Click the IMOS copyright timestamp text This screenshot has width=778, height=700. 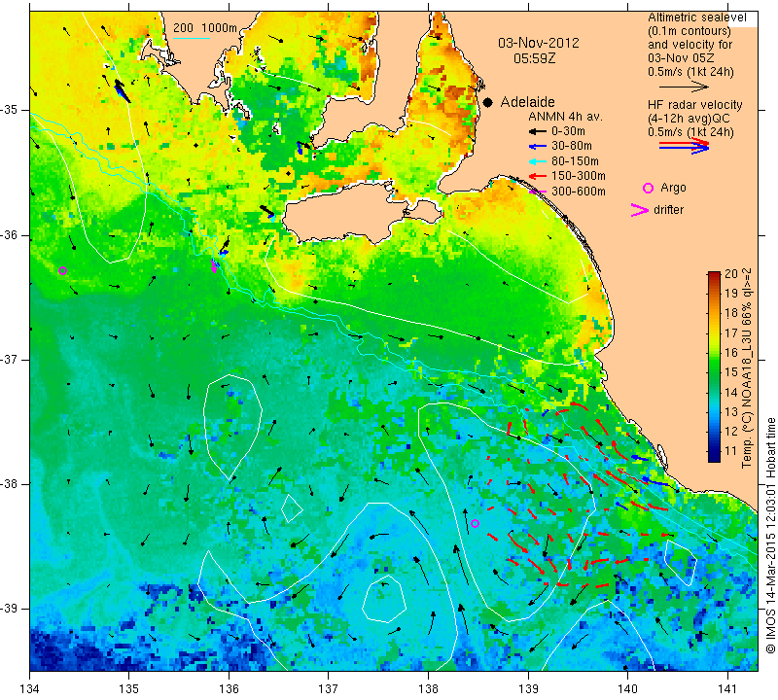click(x=770, y=535)
